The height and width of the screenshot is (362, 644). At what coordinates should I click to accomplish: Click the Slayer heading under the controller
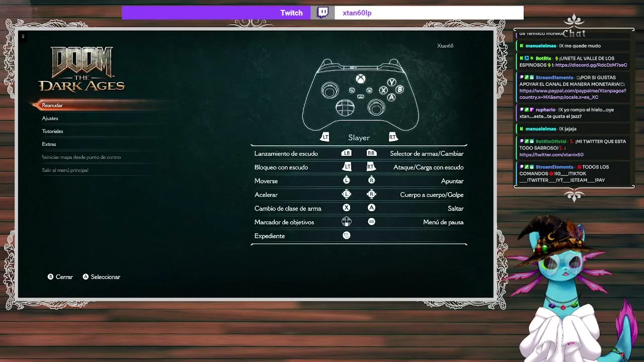coord(359,137)
